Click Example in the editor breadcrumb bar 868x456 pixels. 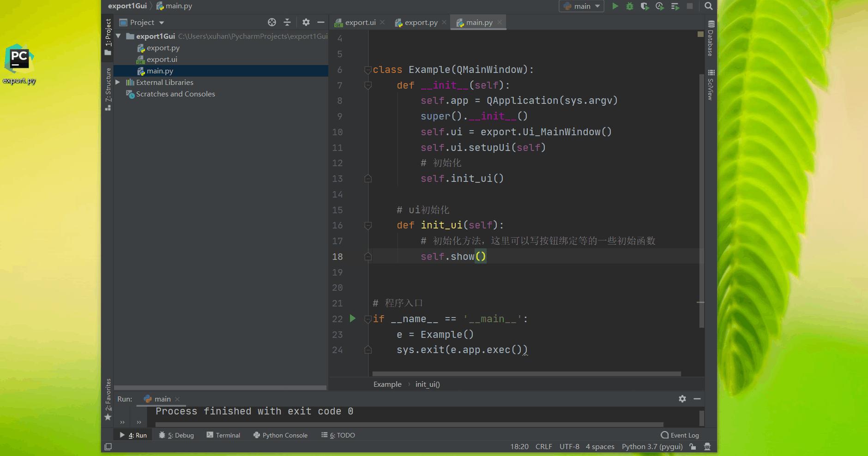387,384
